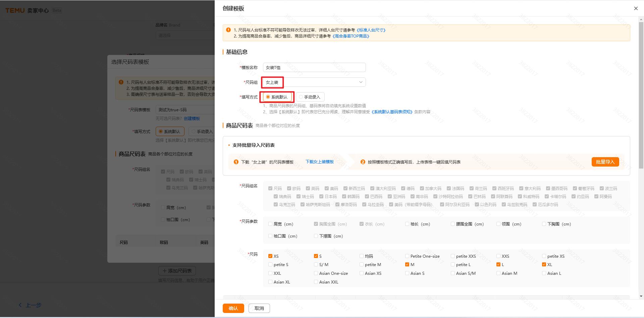The width and height of the screenshot is (644, 318).
Task: Uncheck the XS size checkbox
Action: click(270, 256)
